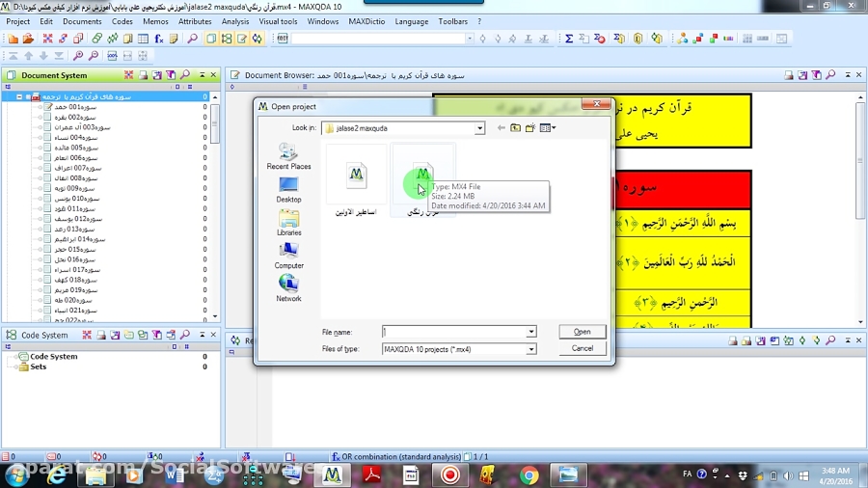Screen dimensions: 868x488
Task: Open the Analysis menu
Action: 234,21
